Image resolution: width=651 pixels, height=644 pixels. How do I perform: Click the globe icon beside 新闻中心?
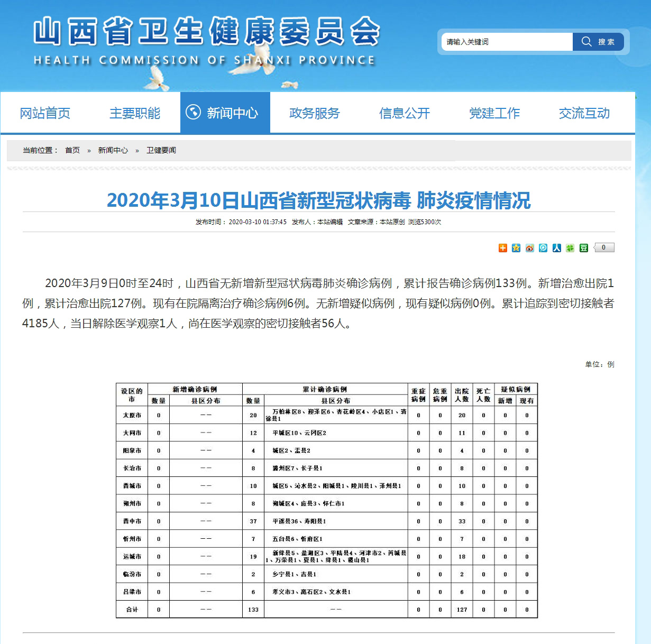click(x=193, y=112)
